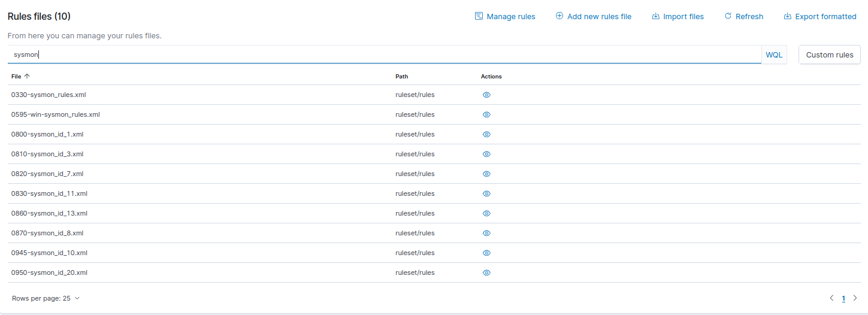Inspect 0830-sysmon_id_11.xml with eye icon

486,193
